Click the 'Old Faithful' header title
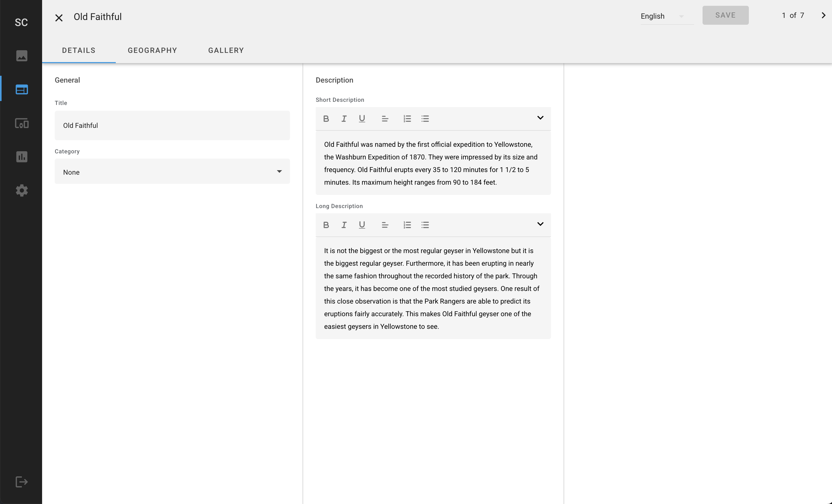This screenshot has width=832, height=504. coord(98,17)
